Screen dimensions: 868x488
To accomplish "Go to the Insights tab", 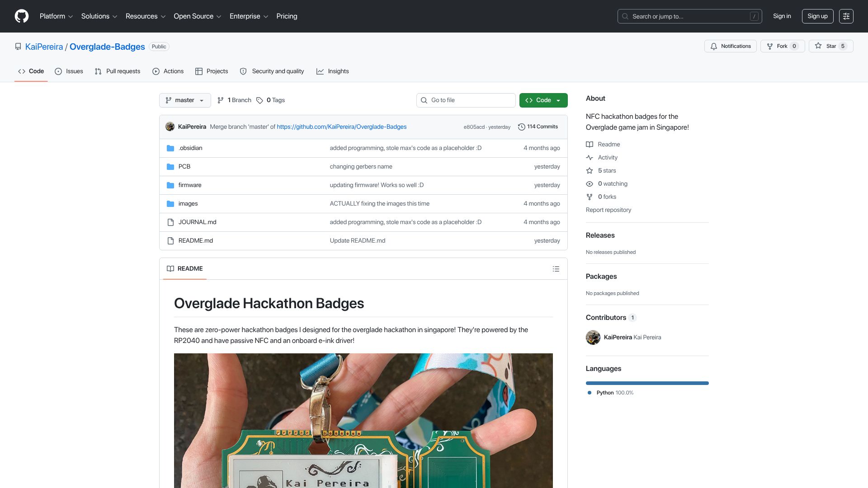I will click(333, 71).
